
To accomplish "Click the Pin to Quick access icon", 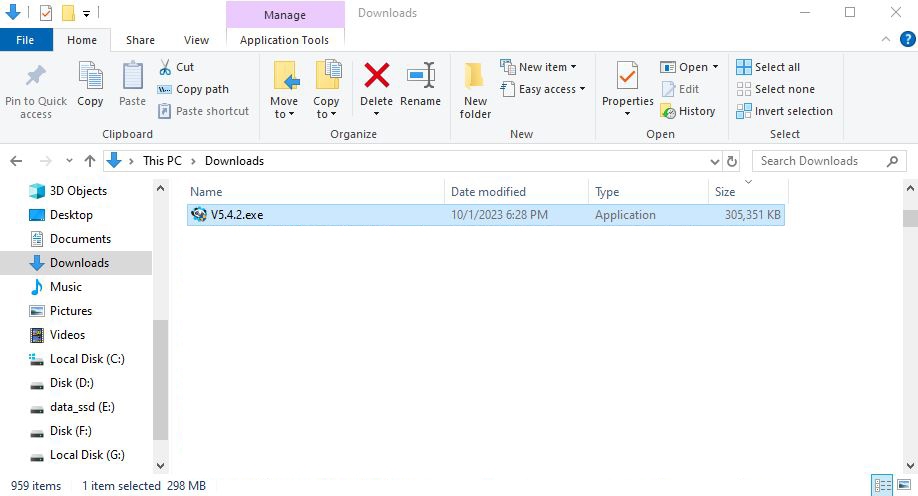I will point(36,78).
